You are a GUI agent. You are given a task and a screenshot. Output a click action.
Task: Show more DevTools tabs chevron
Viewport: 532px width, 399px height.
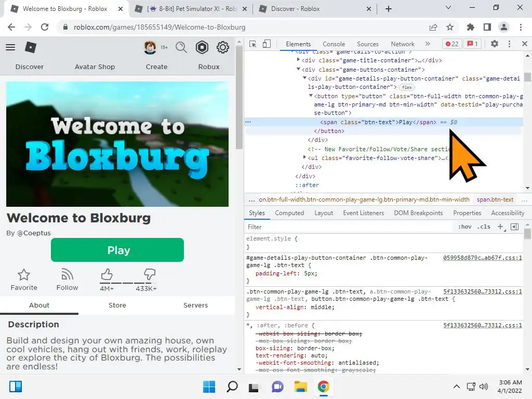(428, 44)
